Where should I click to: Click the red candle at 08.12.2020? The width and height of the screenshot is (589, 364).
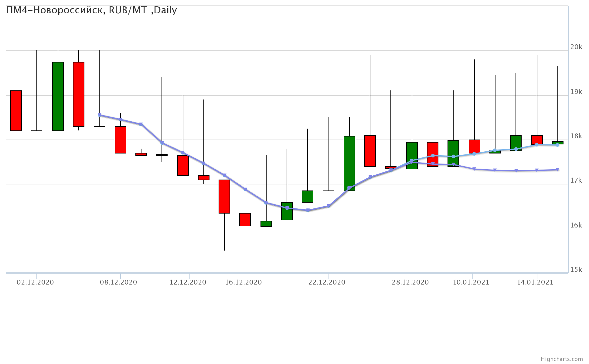pyautogui.click(x=121, y=140)
